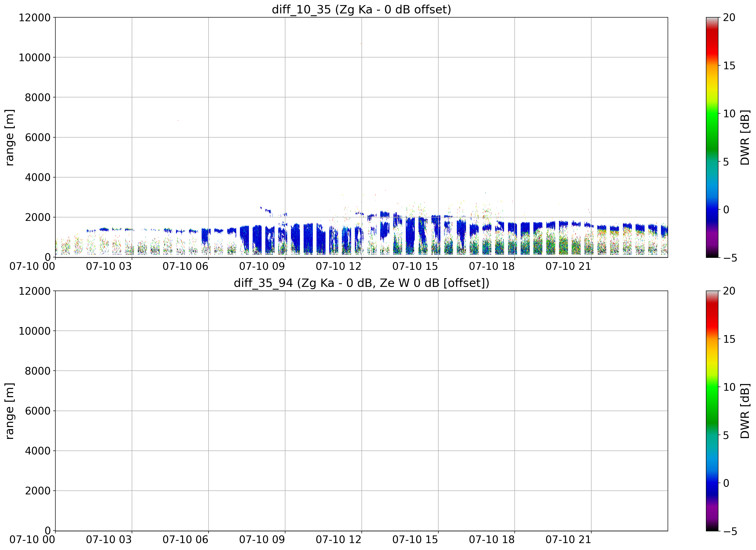Screen dimensions: 756x550
Task: Click the lower colorbar's "DWR [dB]" label
Action: 745,411
